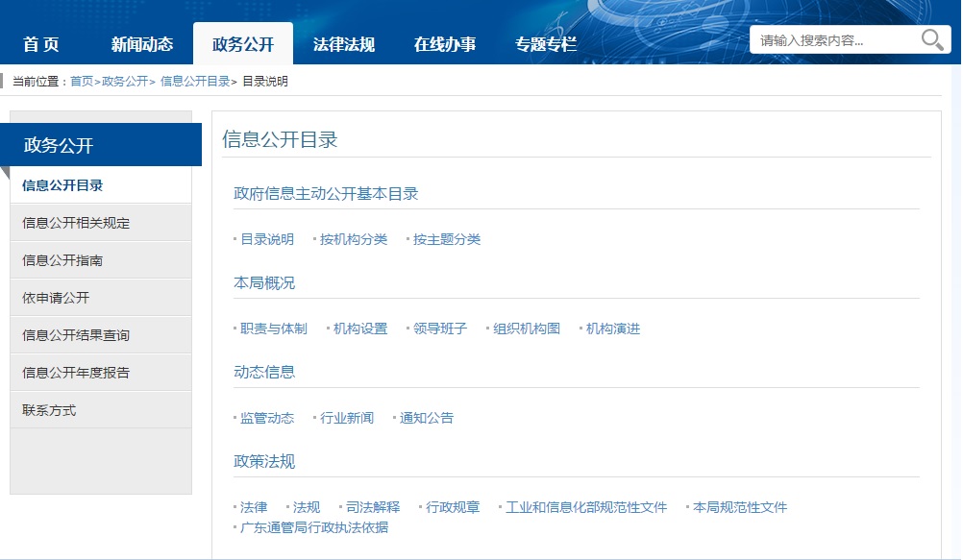Open the 通知公告 link
963x560 pixels.
427,418
